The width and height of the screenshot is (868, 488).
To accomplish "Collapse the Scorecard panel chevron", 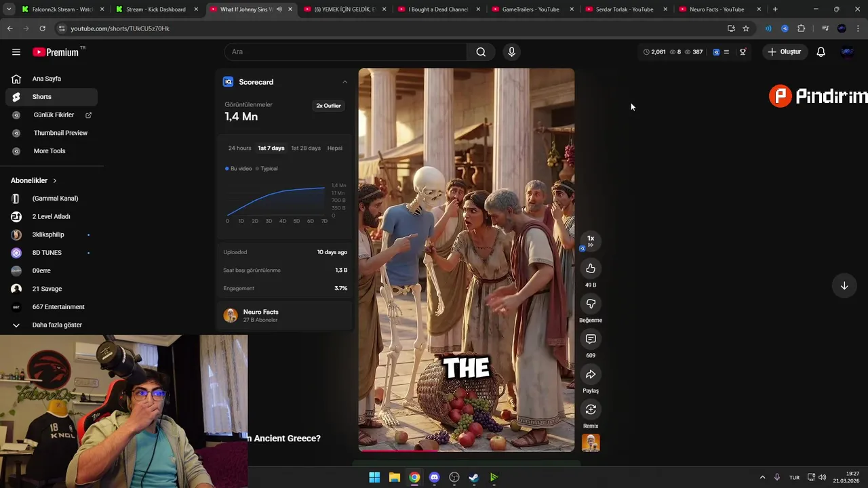I will pos(344,82).
